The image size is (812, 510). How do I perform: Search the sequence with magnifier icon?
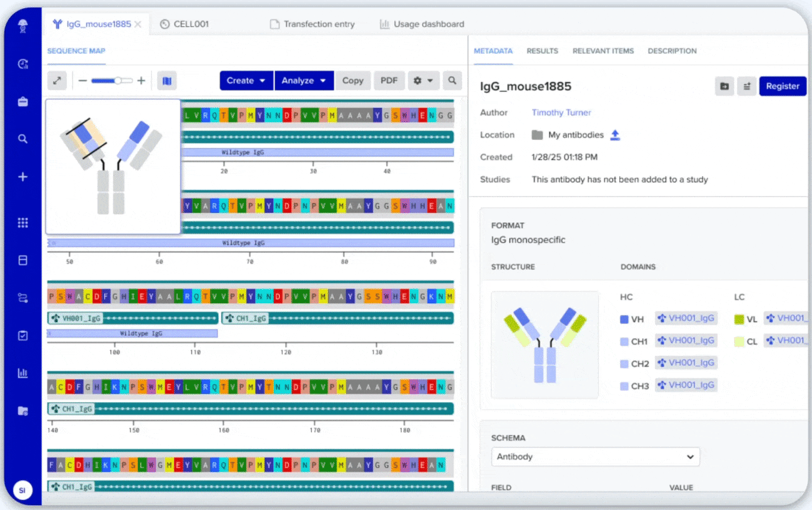pos(452,81)
